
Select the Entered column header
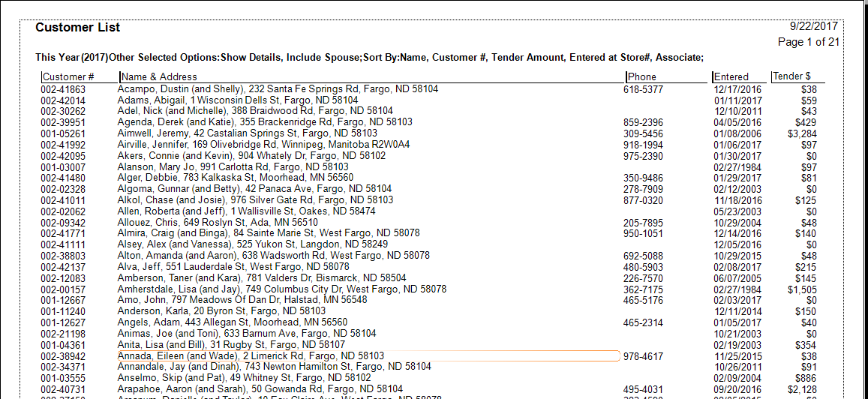click(x=731, y=76)
